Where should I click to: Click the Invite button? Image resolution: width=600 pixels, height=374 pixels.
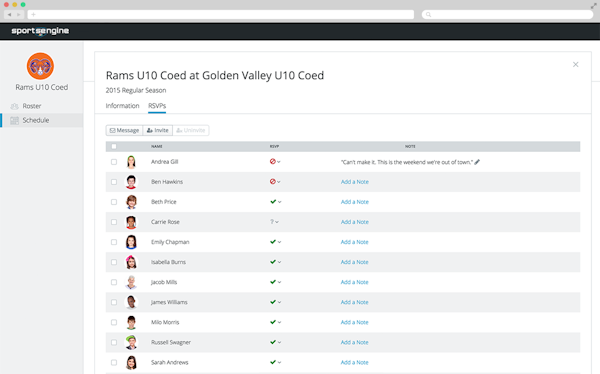coord(158,131)
